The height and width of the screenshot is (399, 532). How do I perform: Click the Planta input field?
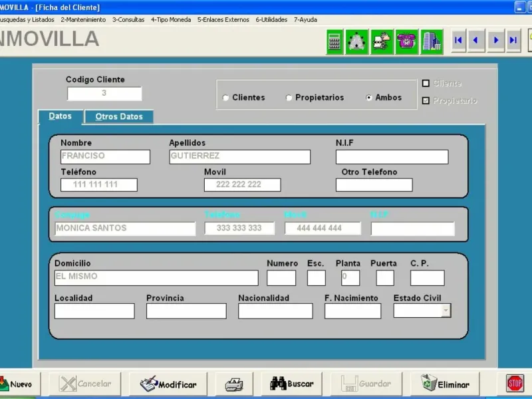pyautogui.click(x=350, y=278)
